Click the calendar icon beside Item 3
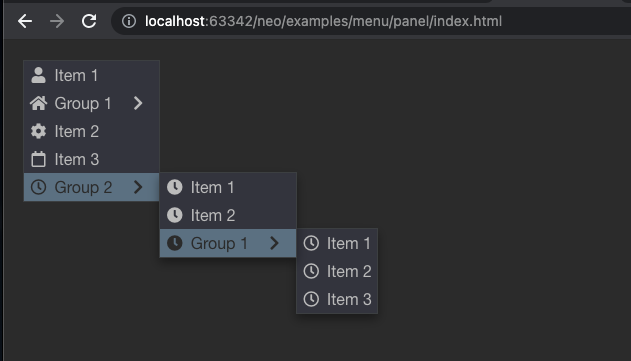 coord(39,159)
